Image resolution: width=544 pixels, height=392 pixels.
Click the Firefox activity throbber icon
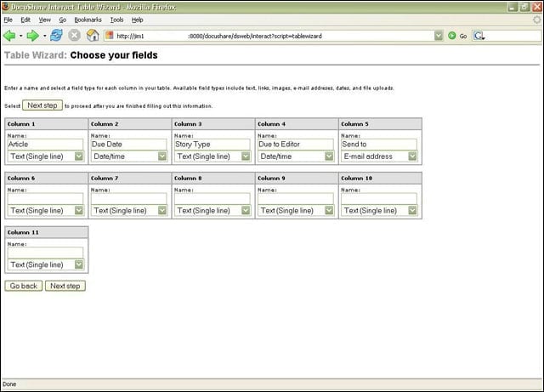537,20
